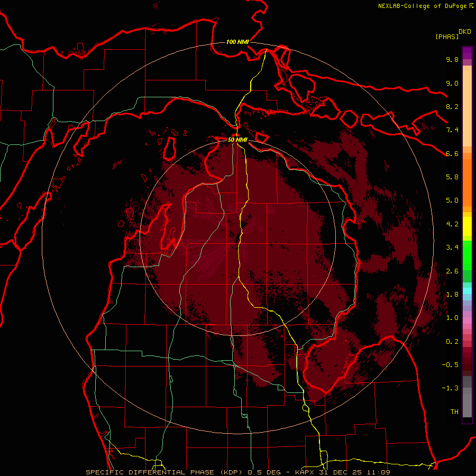Click the TH label on the scale
This screenshot has width=476, height=476.
[x=454, y=412]
